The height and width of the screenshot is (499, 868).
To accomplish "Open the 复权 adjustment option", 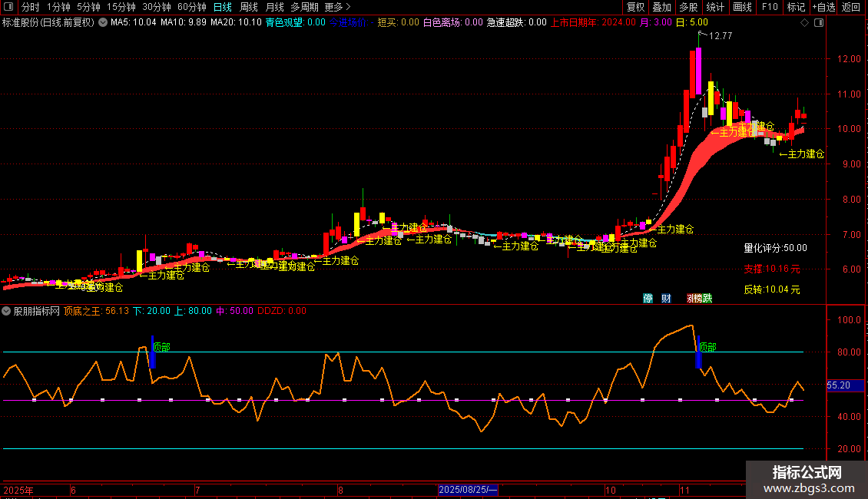I will click(635, 7).
